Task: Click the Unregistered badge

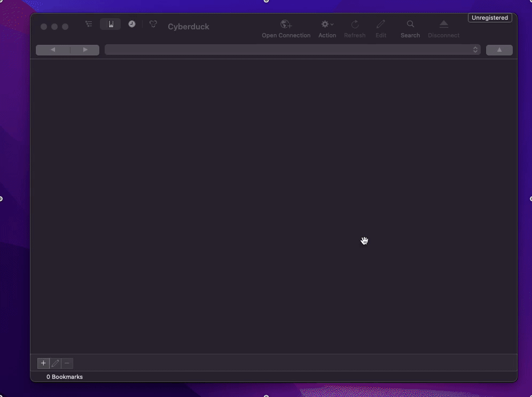Action: coord(490,18)
